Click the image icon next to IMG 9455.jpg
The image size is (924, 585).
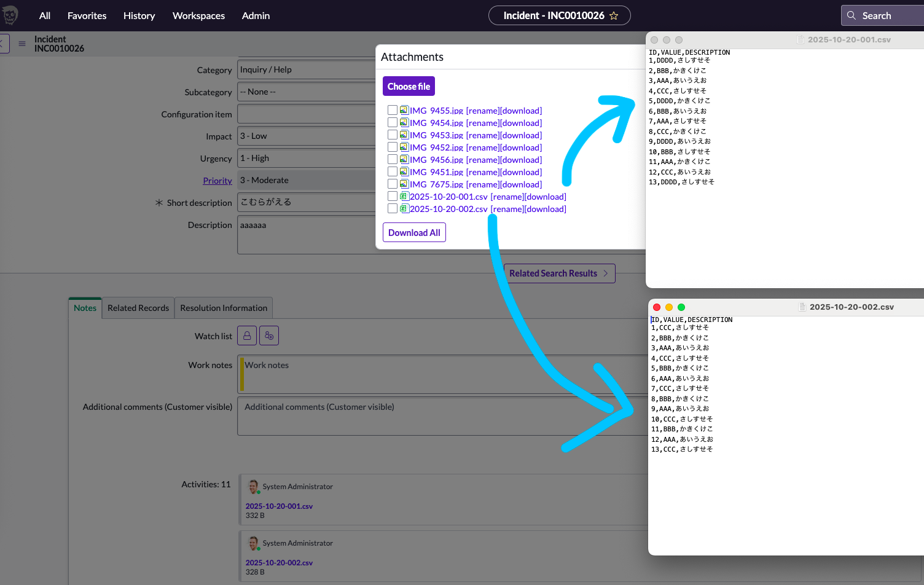(x=404, y=110)
